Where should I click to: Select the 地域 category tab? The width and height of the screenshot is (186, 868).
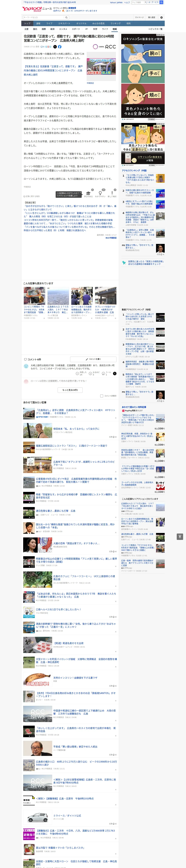(x=115, y=29)
